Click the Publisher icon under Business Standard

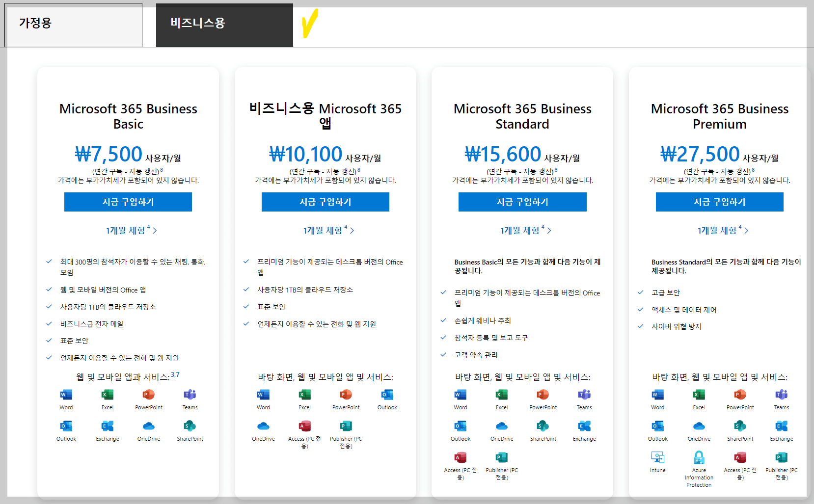(501, 459)
